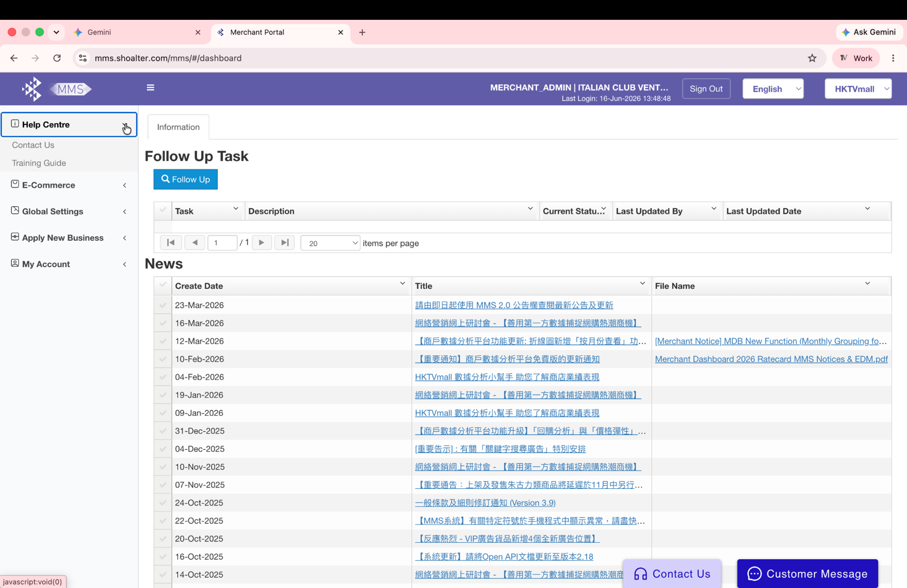Expand the My Account menu
This screenshot has width=907, height=588.
tap(69, 264)
